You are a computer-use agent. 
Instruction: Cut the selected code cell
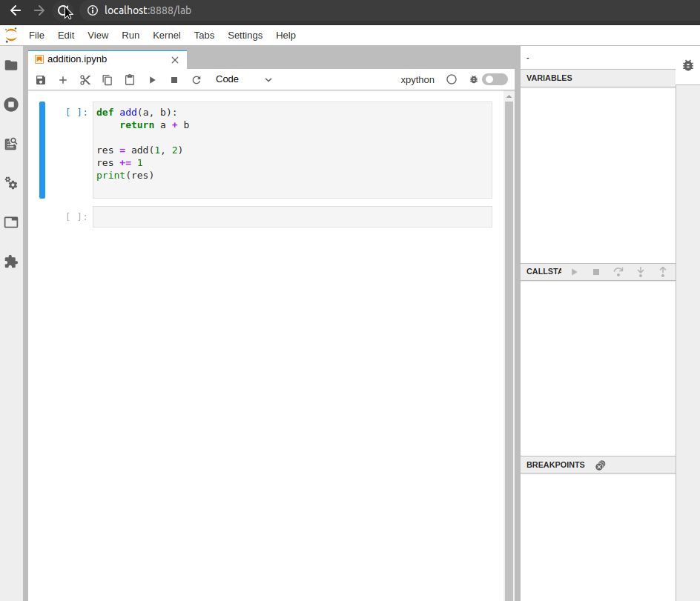pos(85,79)
